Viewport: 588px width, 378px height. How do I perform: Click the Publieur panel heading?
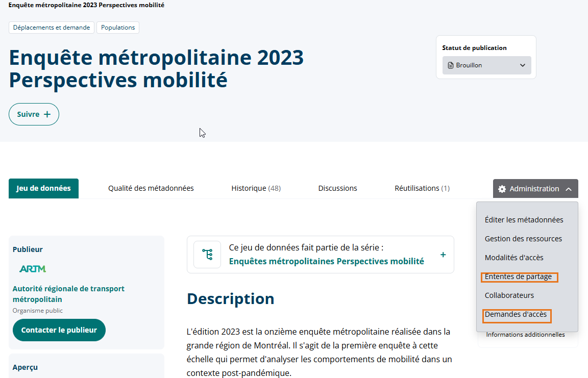click(x=28, y=249)
